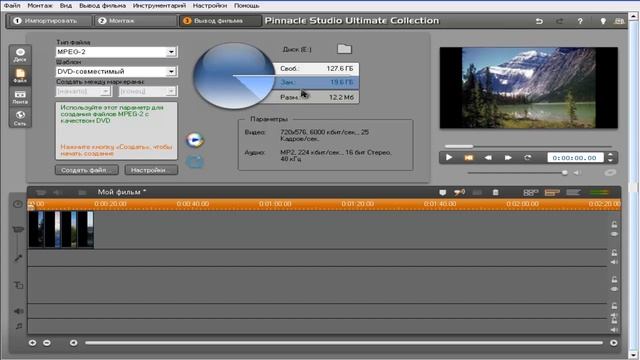Select the Диск output sidebar icon
Viewport: 640px width, 360px height.
pyautogui.click(x=20, y=55)
